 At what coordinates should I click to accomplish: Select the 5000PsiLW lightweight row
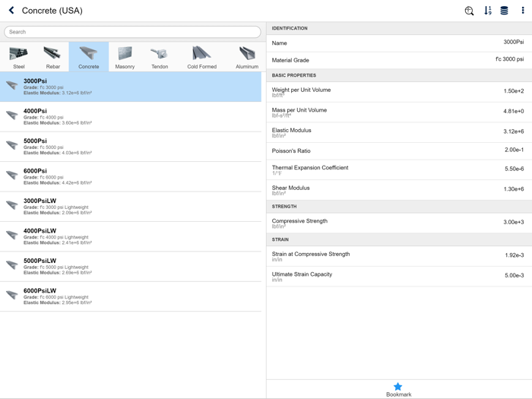131,266
